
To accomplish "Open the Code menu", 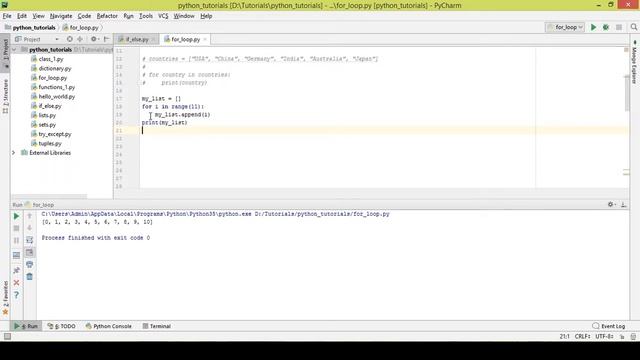I will click(84, 16).
